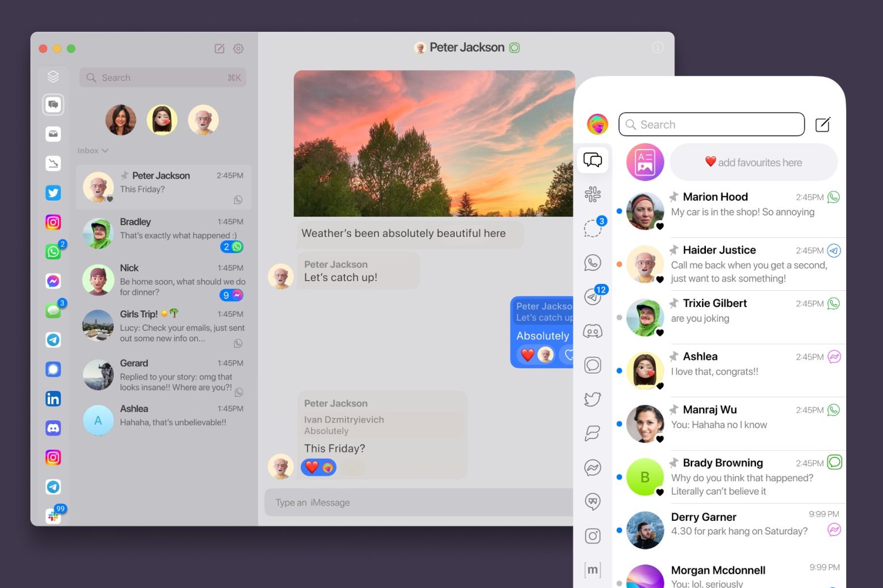The width and height of the screenshot is (883, 588).
Task: Open Ashlea "Hahaha, that's unbelievable!!" chat
Action: 164,419
